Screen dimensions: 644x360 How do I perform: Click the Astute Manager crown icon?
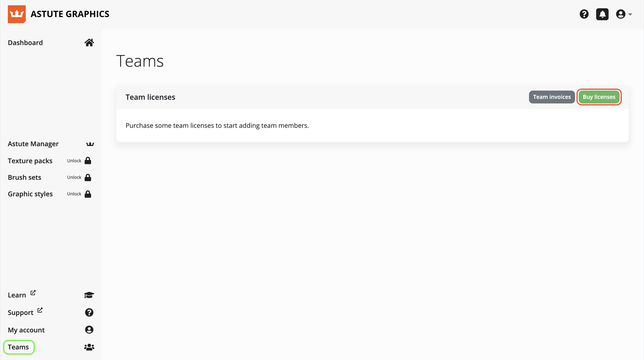click(x=90, y=144)
